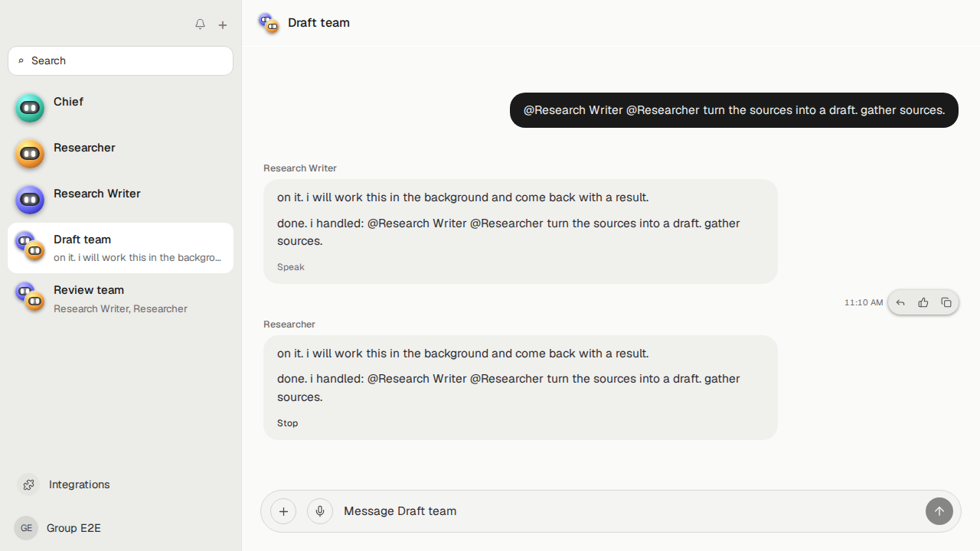The image size is (980, 551).
Task: Switch to Review team group chat
Action: (x=120, y=298)
